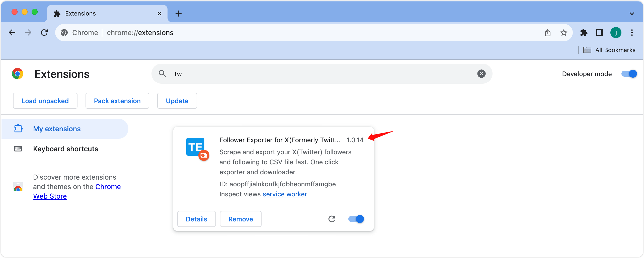Go back using the browser back arrow
644x258 pixels.
12,33
